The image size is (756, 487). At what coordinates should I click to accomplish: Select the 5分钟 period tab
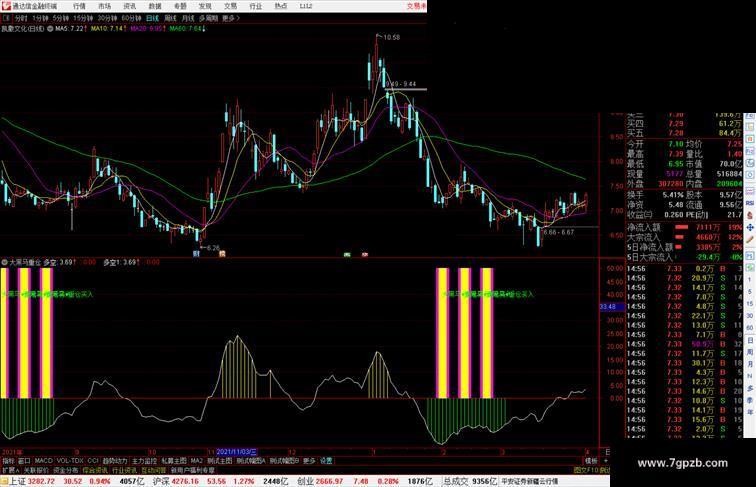pos(61,18)
